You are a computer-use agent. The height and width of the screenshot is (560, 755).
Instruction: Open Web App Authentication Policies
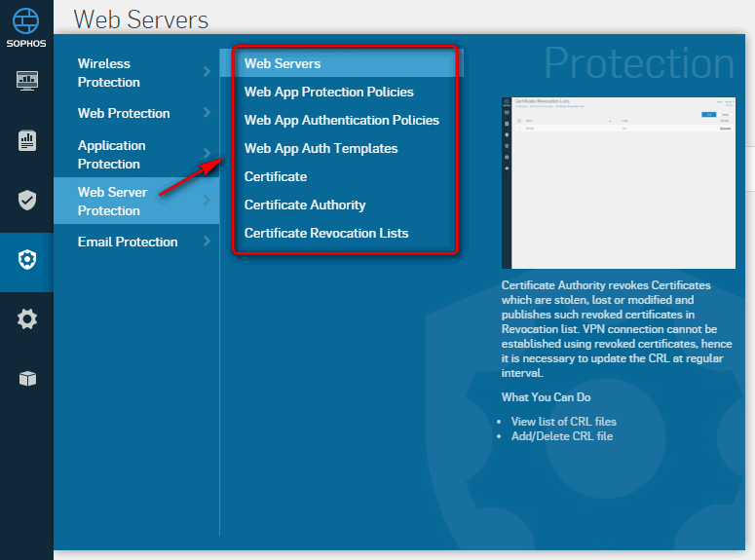point(342,121)
